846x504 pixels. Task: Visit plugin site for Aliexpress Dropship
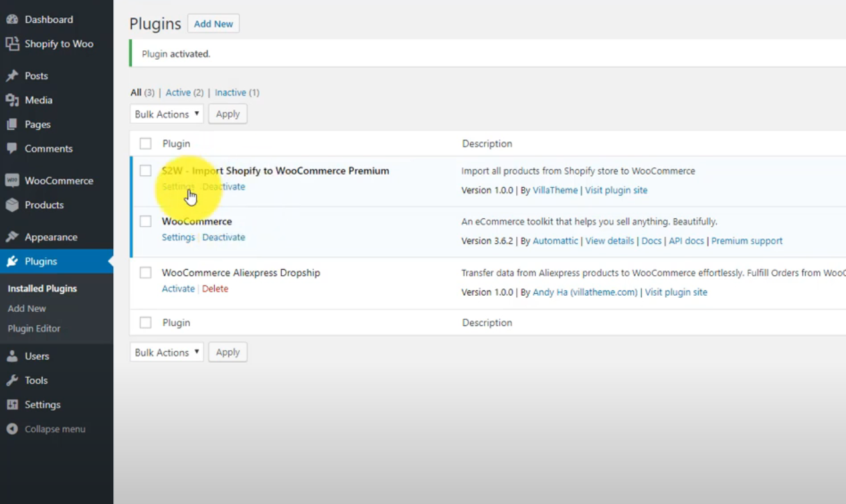coord(676,292)
